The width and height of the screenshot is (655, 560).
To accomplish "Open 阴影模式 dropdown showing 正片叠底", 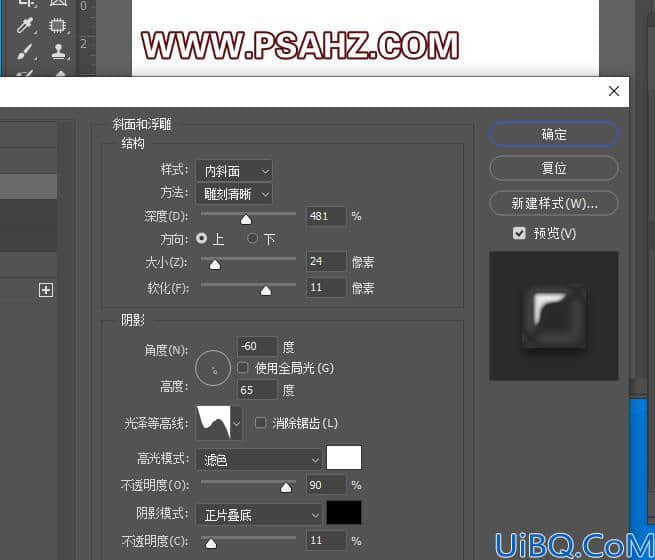I will click(259, 514).
